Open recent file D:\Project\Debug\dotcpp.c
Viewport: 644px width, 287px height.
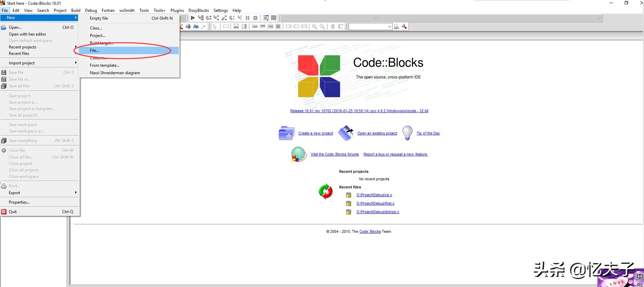(x=378, y=212)
